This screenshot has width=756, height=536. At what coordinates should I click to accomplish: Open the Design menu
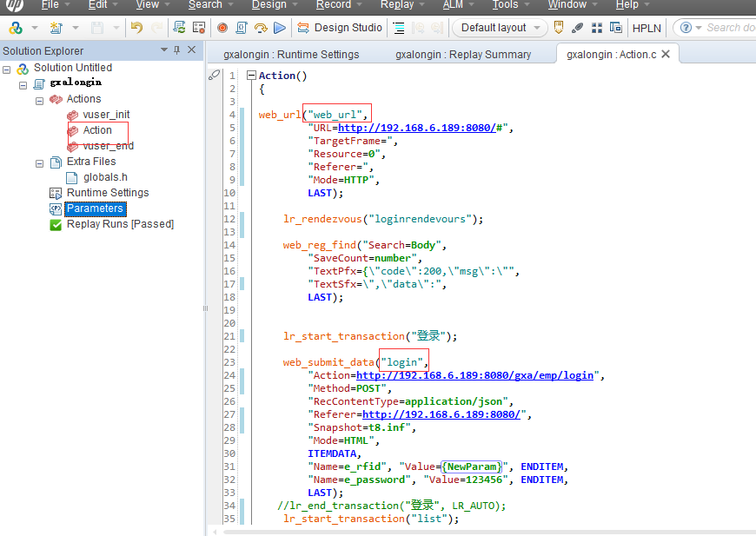[269, 5]
